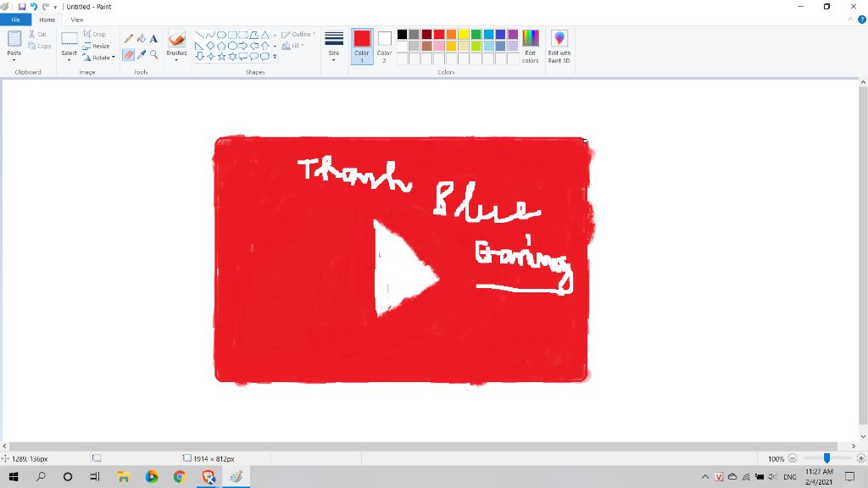Click the Redo icon in quick access toolbar

46,7
